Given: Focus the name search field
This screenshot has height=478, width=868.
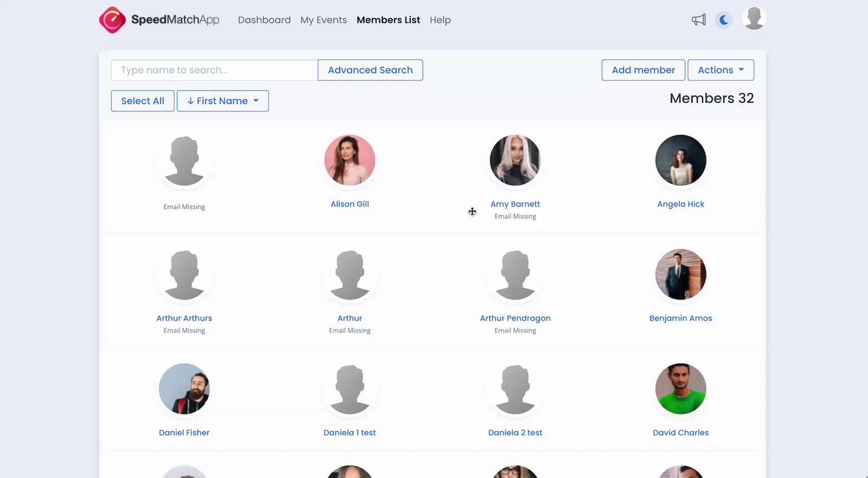Looking at the screenshot, I should [x=214, y=70].
